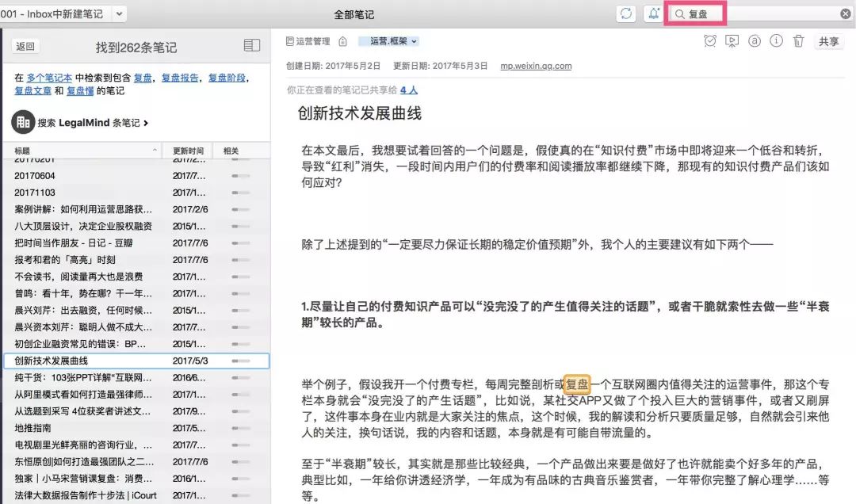
Task: Select the note 报考和君的「高亮」时刻
Action: tap(136, 260)
